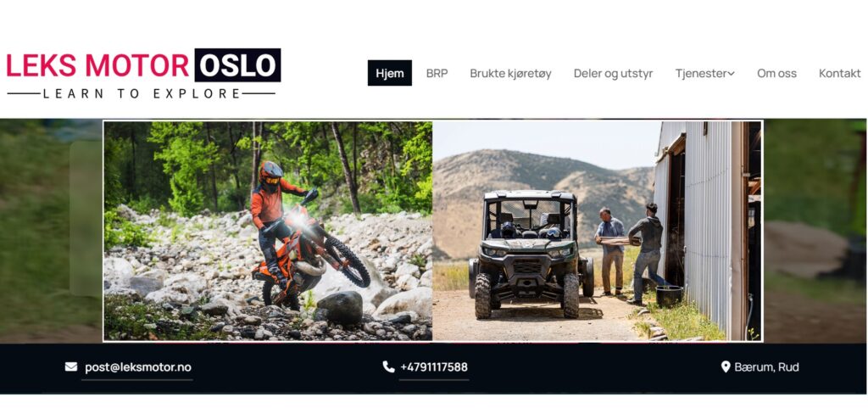Click the phone handset icon
Image resolution: width=868 pixels, height=408 pixels.
tap(388, 366)
